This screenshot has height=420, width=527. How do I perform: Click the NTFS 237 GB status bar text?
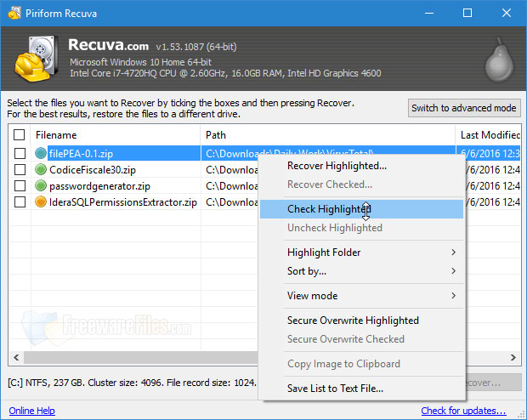click(x=132, y=383)
